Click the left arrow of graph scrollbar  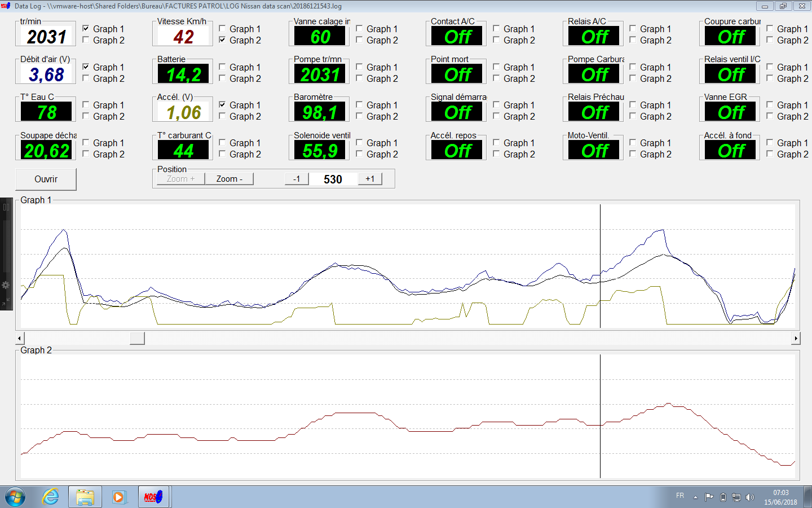[20, 338]
